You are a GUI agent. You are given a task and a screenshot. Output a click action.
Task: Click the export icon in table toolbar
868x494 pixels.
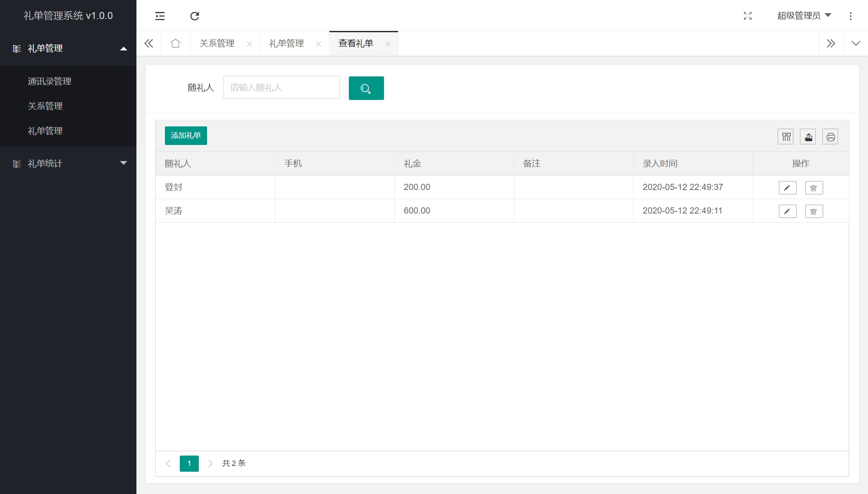808,137
